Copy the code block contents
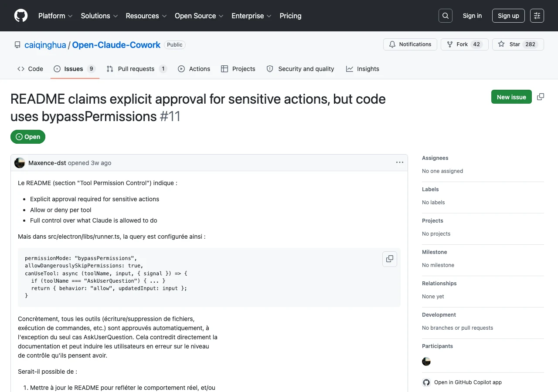The image size is (558, 392). tap(390, 259)
